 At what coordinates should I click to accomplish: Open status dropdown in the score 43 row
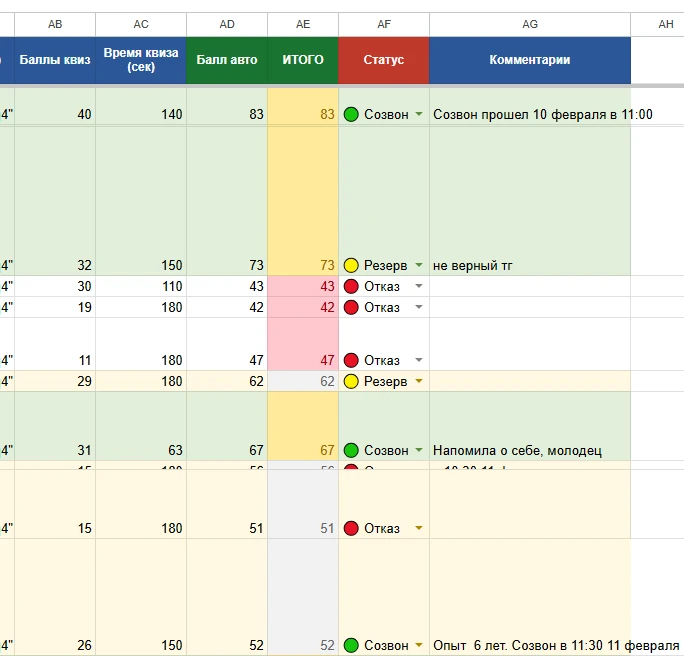coord(419,286)
